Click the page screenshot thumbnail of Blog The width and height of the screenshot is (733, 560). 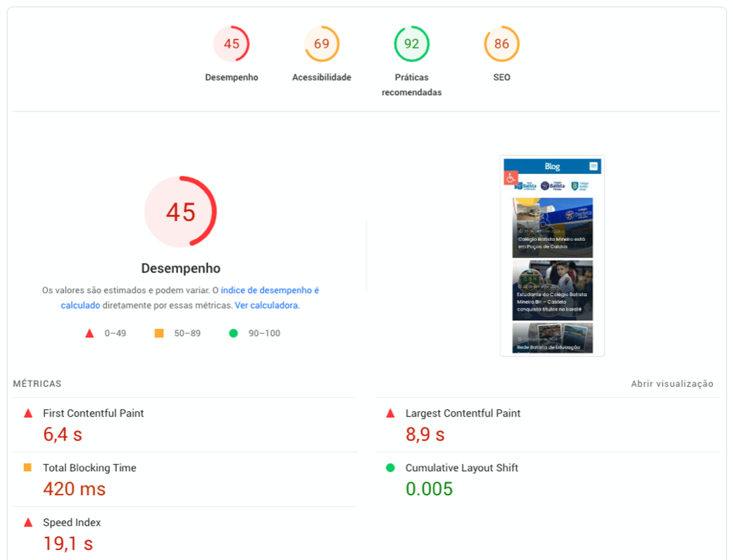(552, 256)
